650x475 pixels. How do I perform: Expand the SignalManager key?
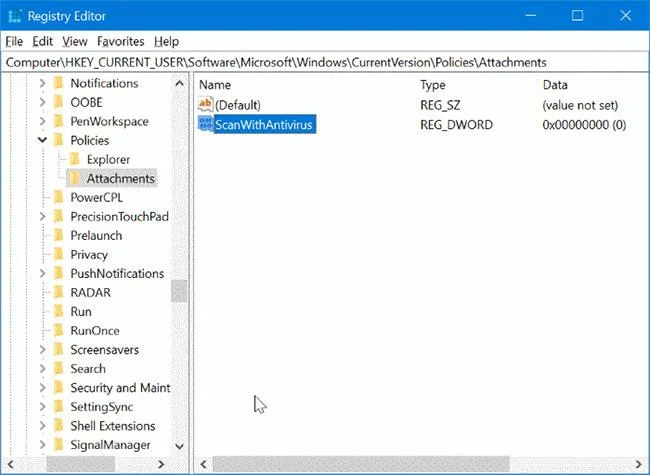click(42, 445)
